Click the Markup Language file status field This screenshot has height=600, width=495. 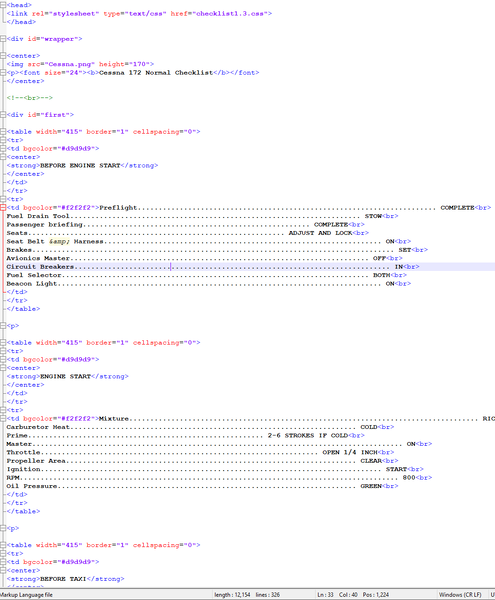pos(27,595)
